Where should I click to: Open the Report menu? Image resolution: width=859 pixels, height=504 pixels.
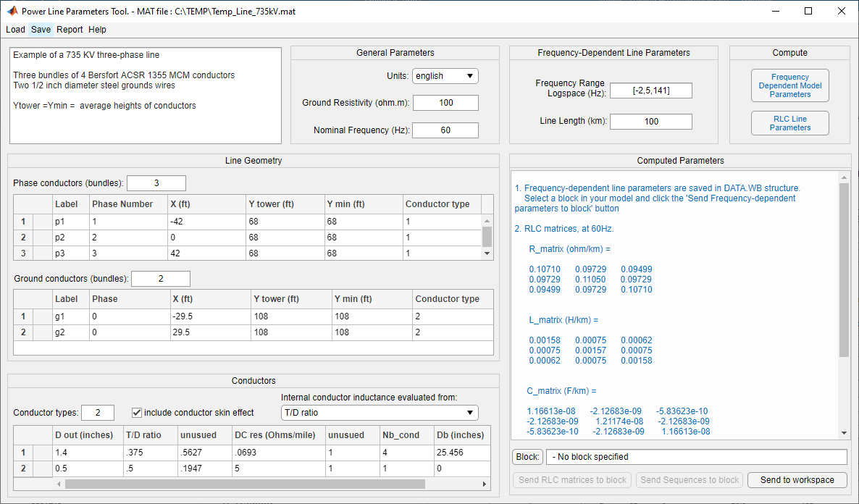(70, 30)
